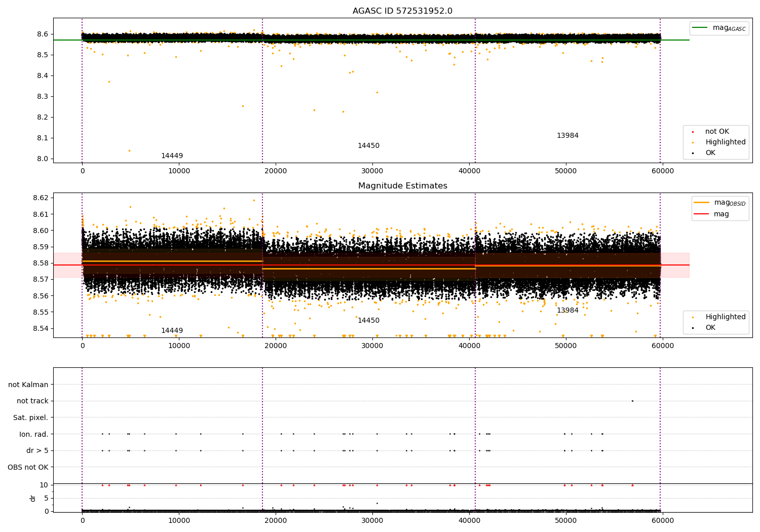Click y-axis tick 8.61 in middle plot

point(41,214)
